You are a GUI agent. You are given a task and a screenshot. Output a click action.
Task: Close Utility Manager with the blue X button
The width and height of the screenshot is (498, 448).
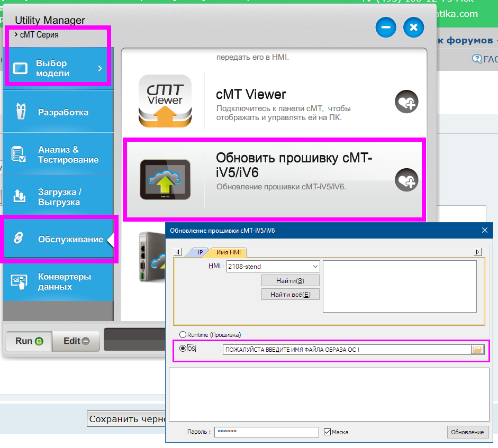(x=413, y=28)
